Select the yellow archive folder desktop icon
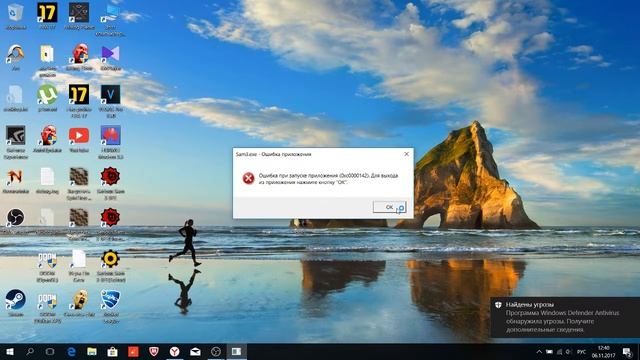 coord(47,60)
